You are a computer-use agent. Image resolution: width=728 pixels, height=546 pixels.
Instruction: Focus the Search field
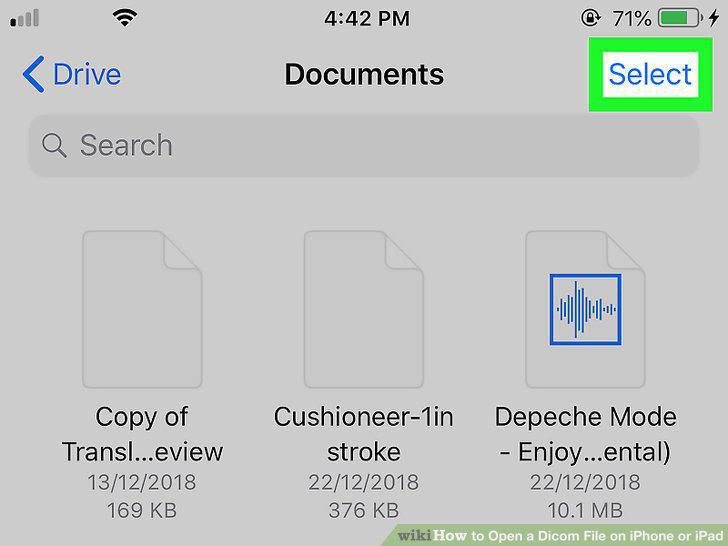tap(364, 145)
